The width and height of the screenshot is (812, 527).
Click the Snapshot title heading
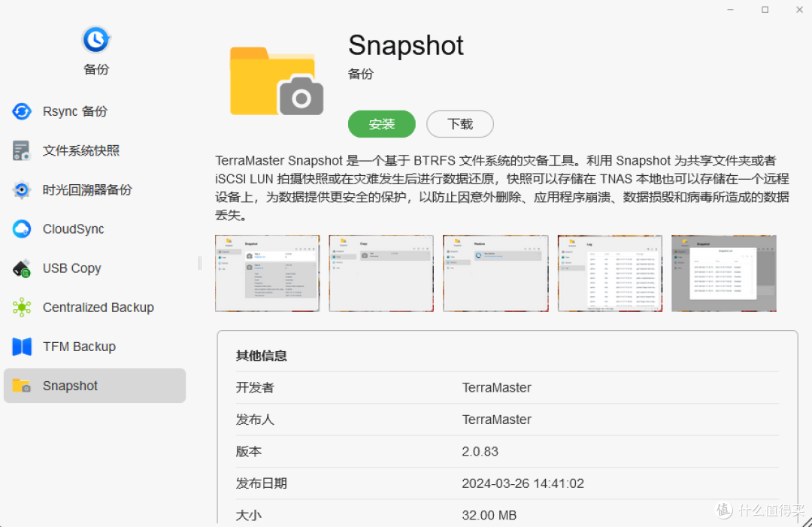point(405,45)
